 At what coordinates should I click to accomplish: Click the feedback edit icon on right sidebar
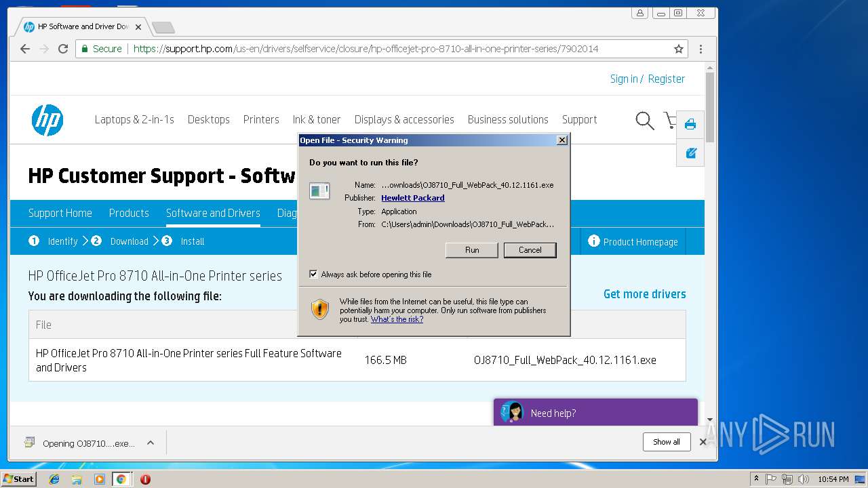tap(691, 153)
